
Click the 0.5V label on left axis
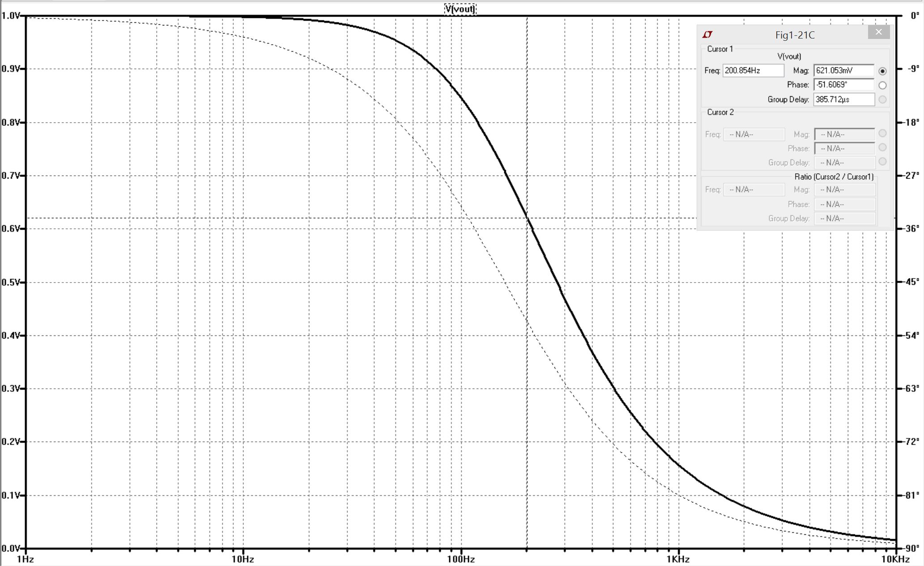(11, 283)
